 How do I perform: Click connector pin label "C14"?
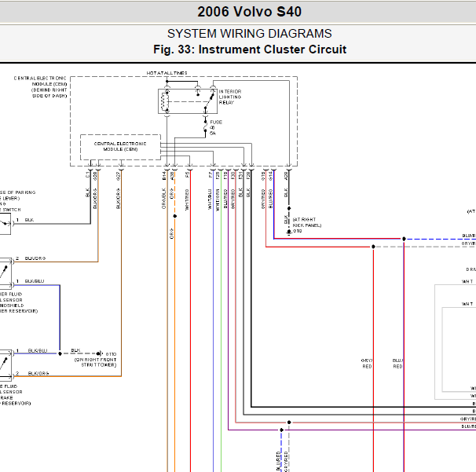pos(270,175)
